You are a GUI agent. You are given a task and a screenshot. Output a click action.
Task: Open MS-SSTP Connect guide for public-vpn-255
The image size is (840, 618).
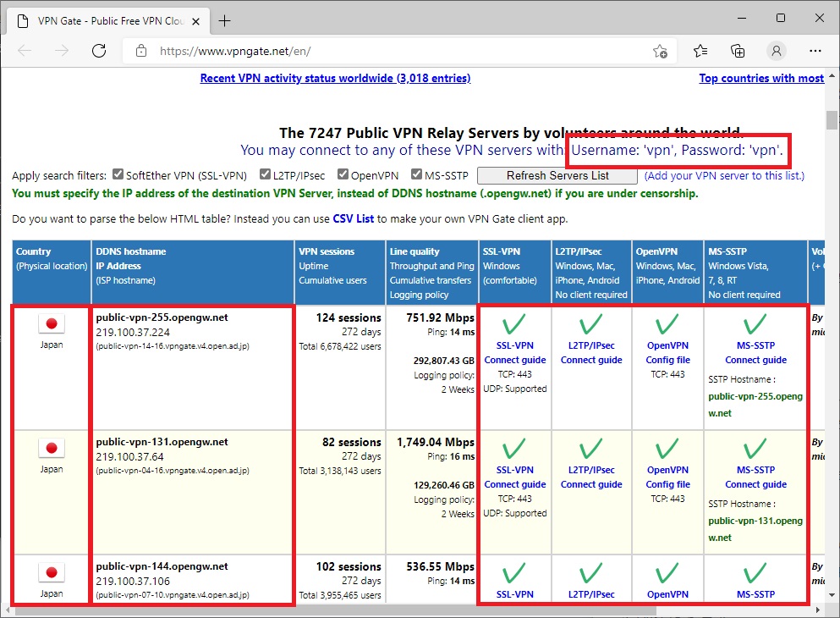[756, 360]
